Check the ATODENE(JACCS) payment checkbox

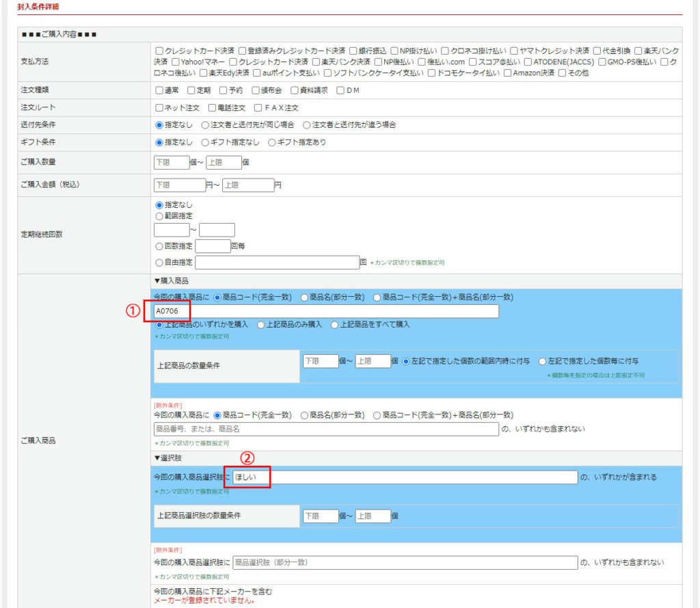point(528,62)
